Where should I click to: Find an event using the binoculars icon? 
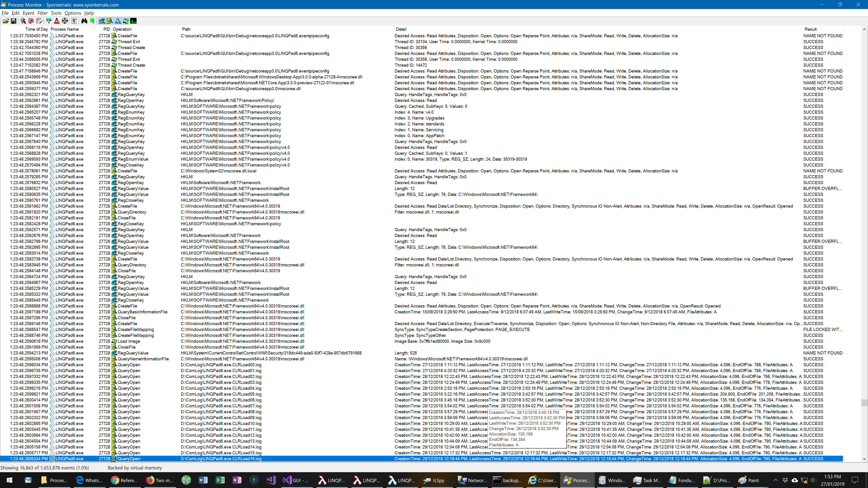pyautogui.click(x=84, y=21)
